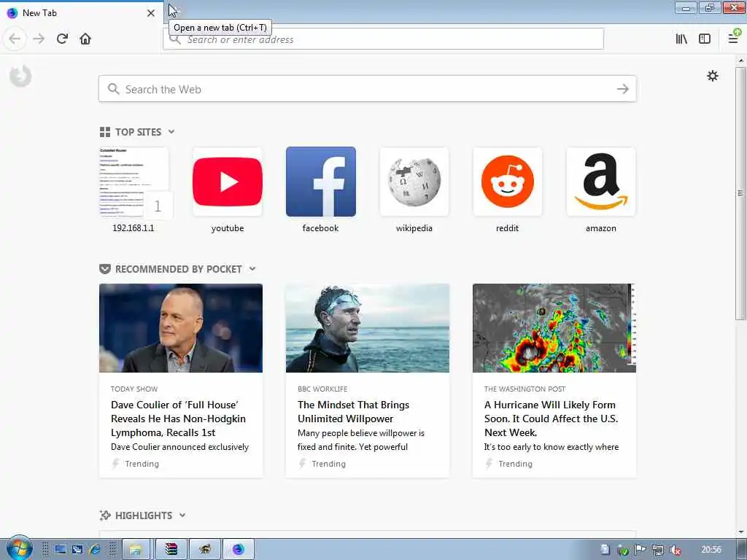Focus the Search or enter address bar
Screen dimensions: 747x560
tap(384, 39)
